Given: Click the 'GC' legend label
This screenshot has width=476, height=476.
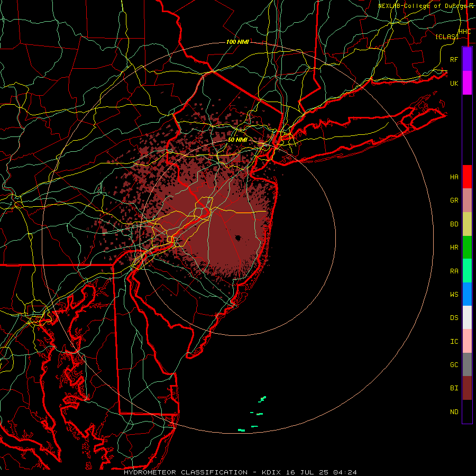Looking at the screenshot, I should point(454,365).
